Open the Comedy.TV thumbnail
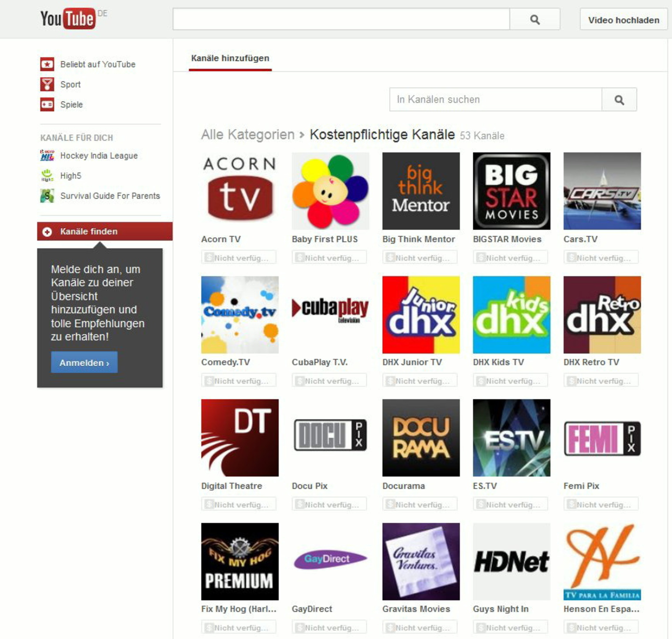 pyautogui.click(x=240, y=315)
